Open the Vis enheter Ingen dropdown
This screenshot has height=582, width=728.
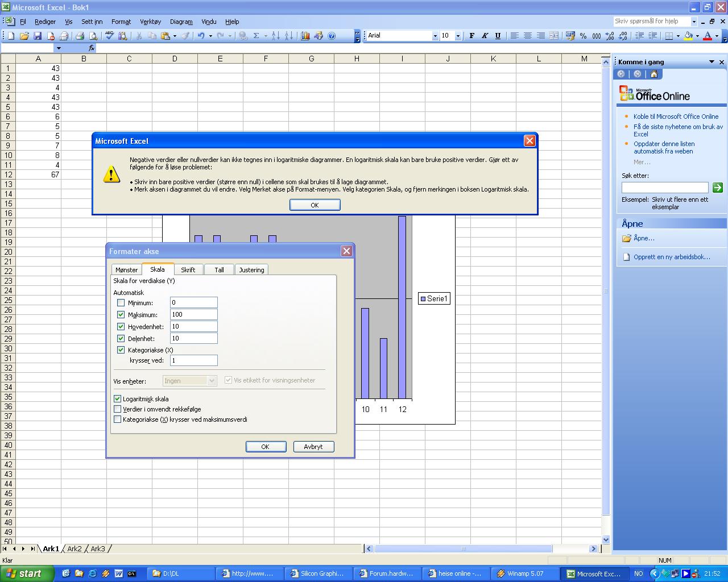[x=212, y=381]
